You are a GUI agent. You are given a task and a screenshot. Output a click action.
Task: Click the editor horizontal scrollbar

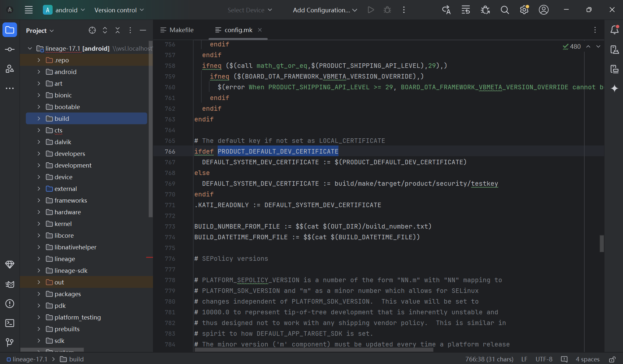[314, 350]
